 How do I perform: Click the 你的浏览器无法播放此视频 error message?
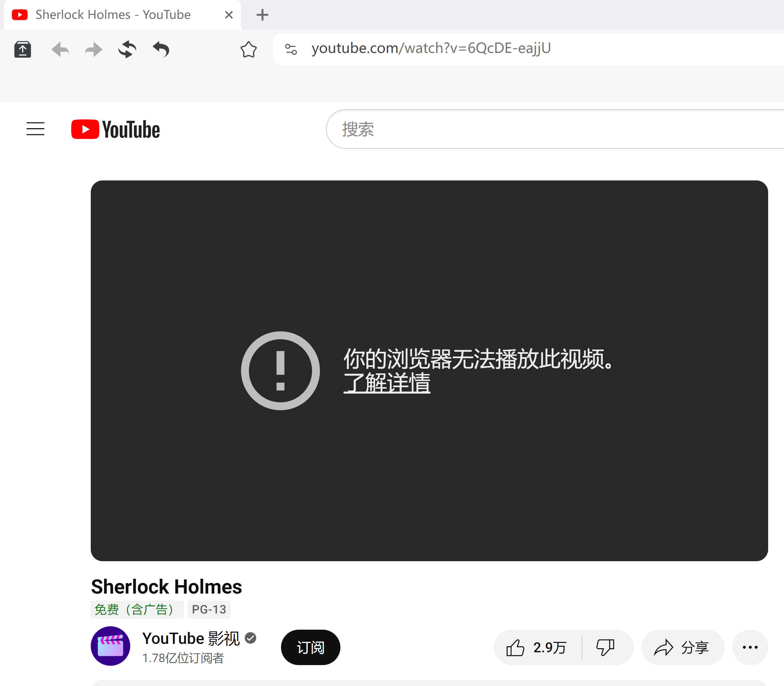[478, 359]
